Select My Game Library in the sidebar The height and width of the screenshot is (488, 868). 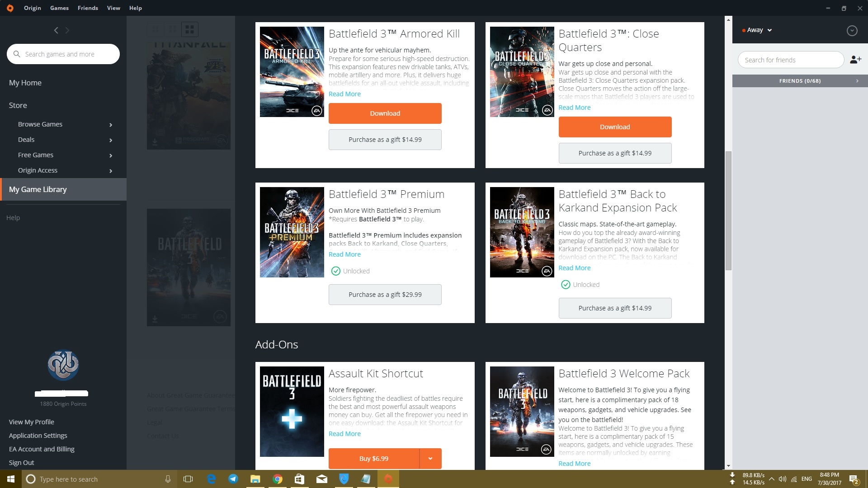63,189
